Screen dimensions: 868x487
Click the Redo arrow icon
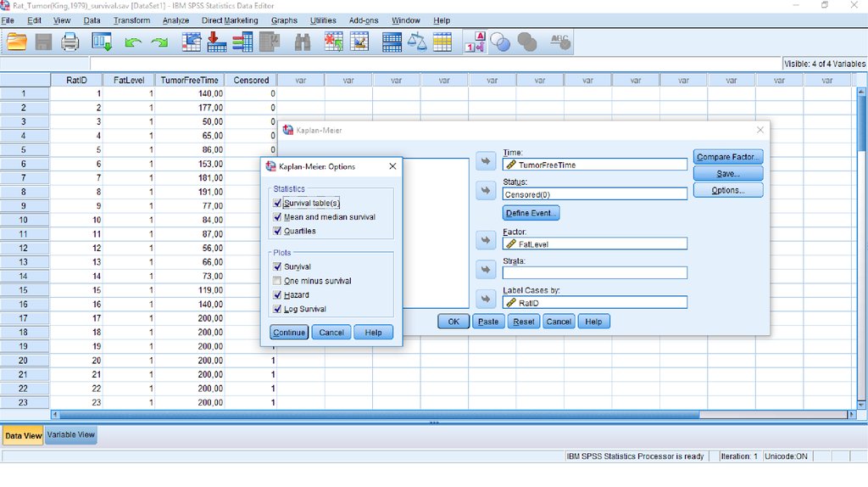point(159,42)
